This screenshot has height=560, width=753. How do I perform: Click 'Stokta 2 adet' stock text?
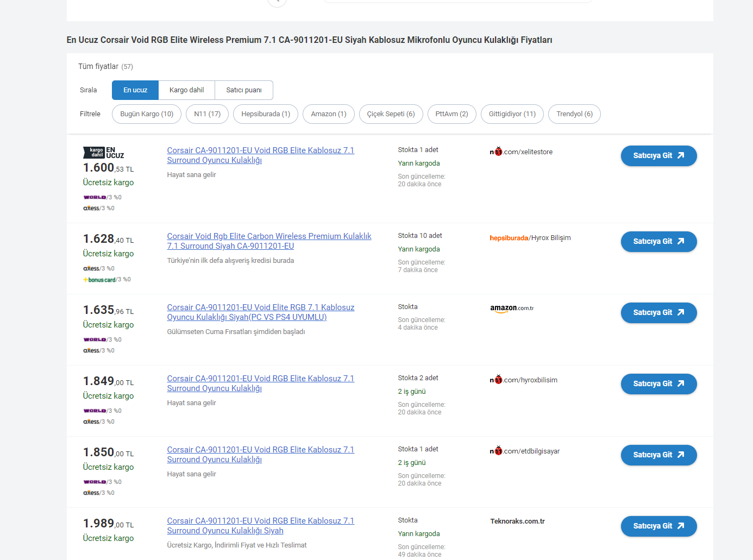click(x=418, y=378)
